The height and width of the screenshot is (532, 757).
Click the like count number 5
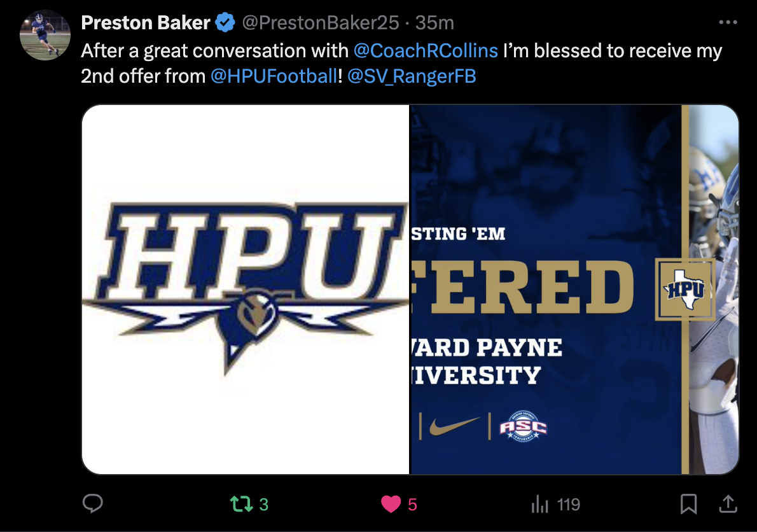pyautogui.click(x=412, y=505)
